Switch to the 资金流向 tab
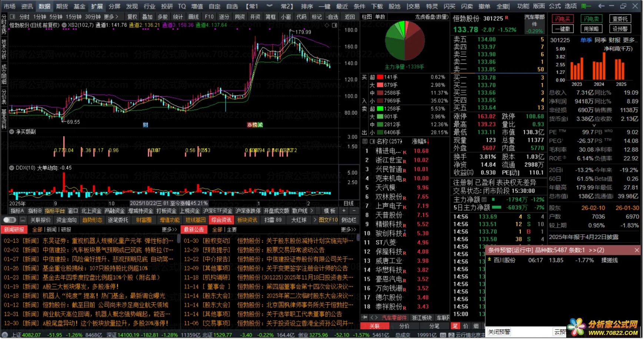The image size is (644, 339). click(x=66, y=220)
